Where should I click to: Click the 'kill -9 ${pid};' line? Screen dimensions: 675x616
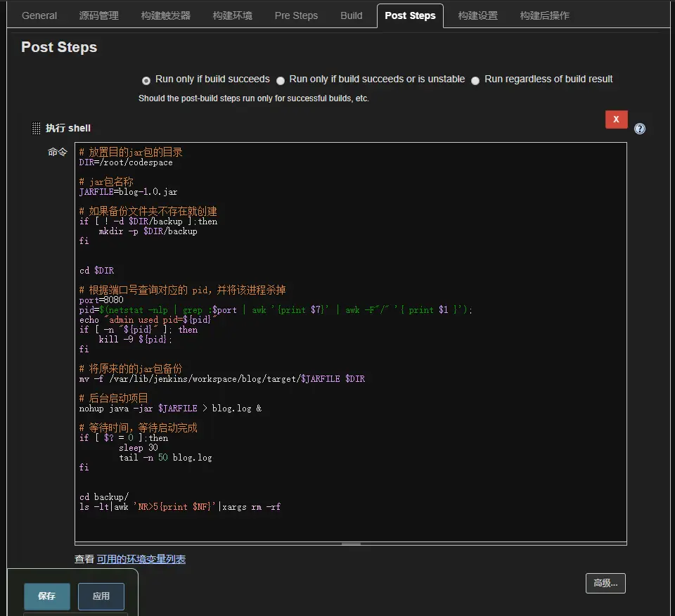click(x=135, y=339)
